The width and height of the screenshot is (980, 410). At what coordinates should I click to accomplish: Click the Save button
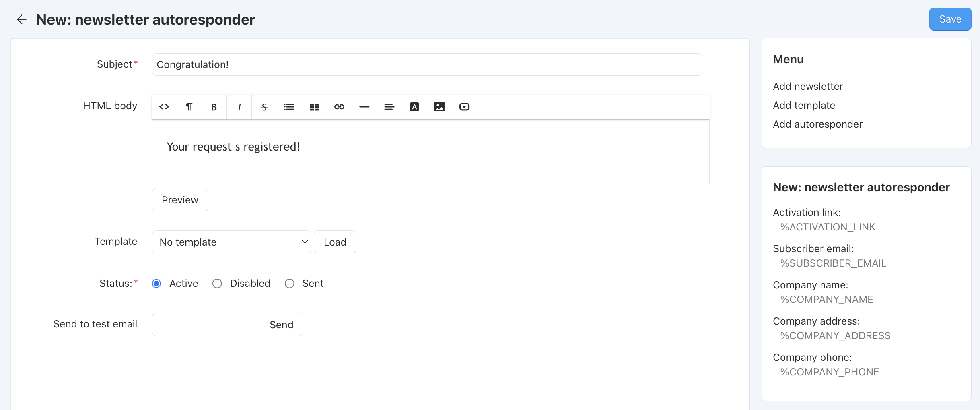click(950, 19)
